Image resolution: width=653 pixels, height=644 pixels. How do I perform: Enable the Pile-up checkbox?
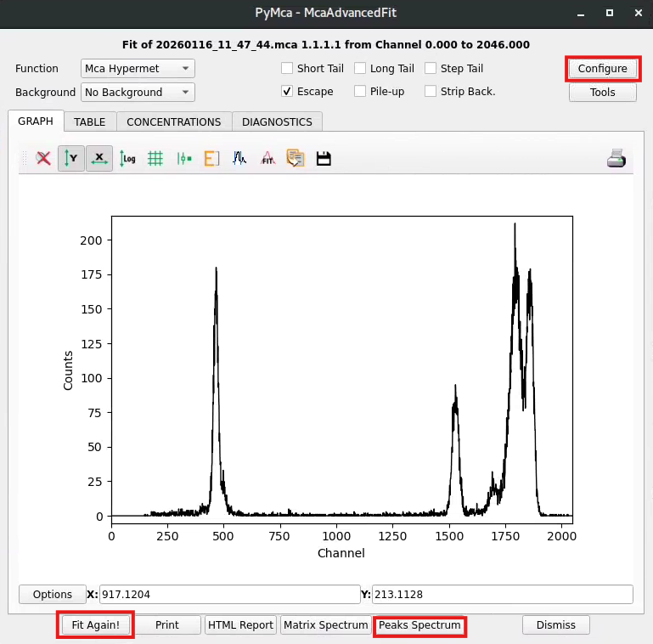360,91
